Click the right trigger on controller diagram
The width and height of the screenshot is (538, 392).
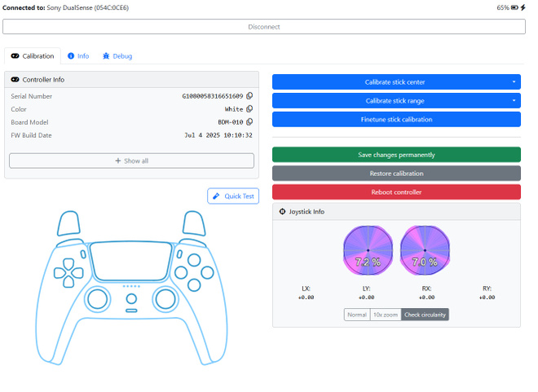(x=194, y=223)
